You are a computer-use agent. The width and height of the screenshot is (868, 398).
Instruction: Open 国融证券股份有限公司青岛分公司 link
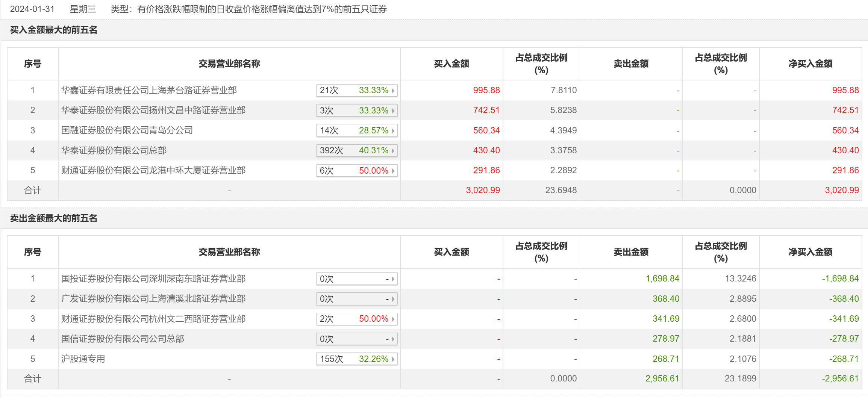coord(127,130)
